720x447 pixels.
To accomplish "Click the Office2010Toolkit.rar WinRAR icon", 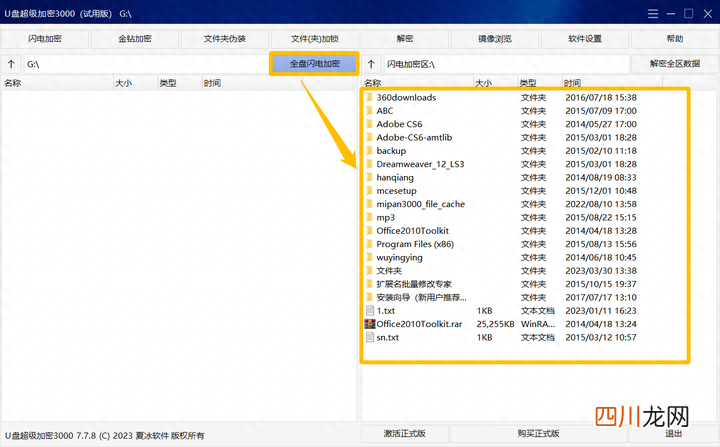I will (x=370, y=324).
